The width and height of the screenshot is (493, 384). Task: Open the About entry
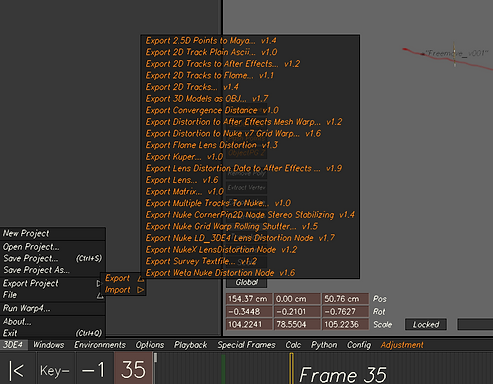[53, 322]
